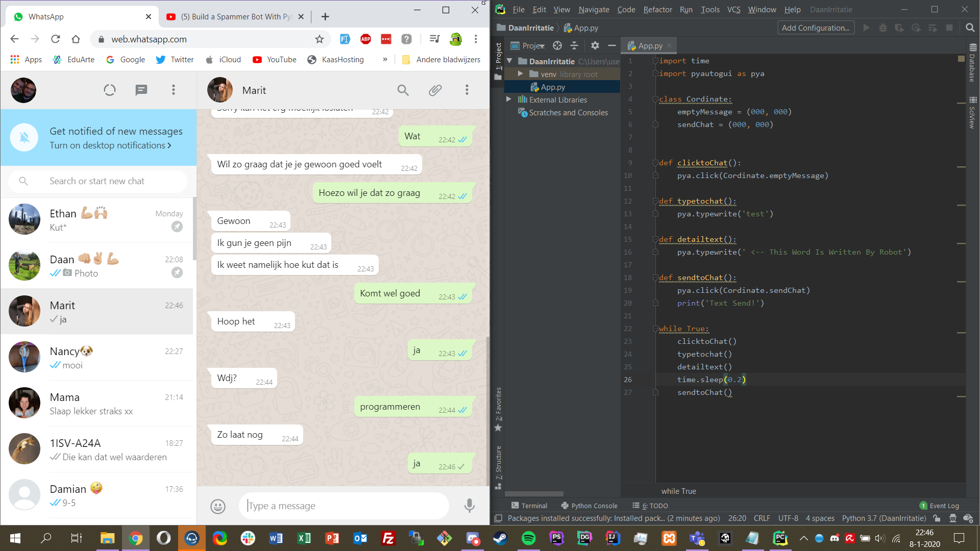
Task: Open WhatsApp status circle icon
Action: pyautogui.click(x=110, y=90)
